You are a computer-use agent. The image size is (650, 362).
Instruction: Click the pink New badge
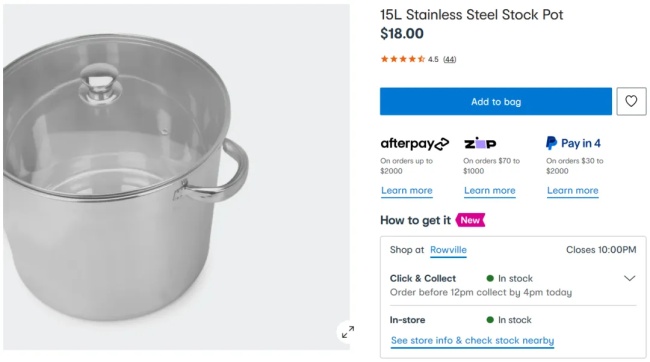(470, 220)
